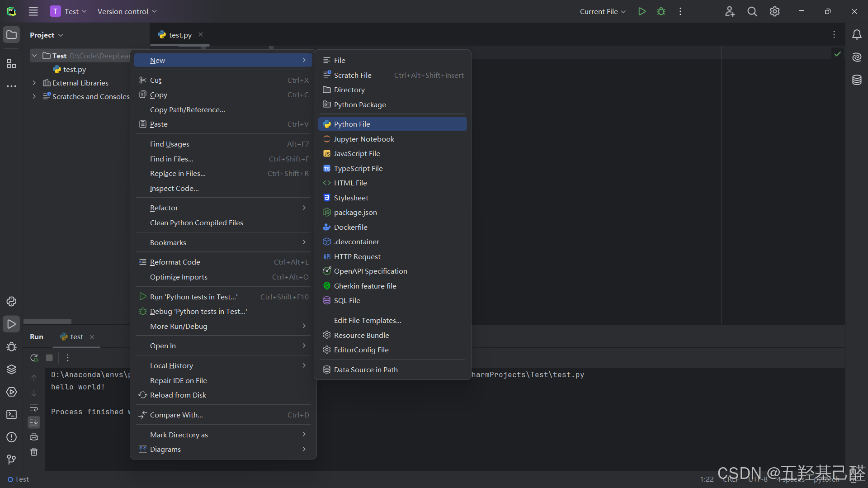This screenshot has width=868, height=488.
Task: Click Compare With entry
Action: 223,415
